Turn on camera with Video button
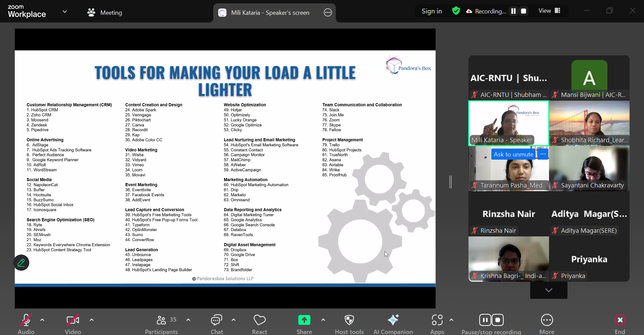The image size is (644, 335). [x=73, y=321]
